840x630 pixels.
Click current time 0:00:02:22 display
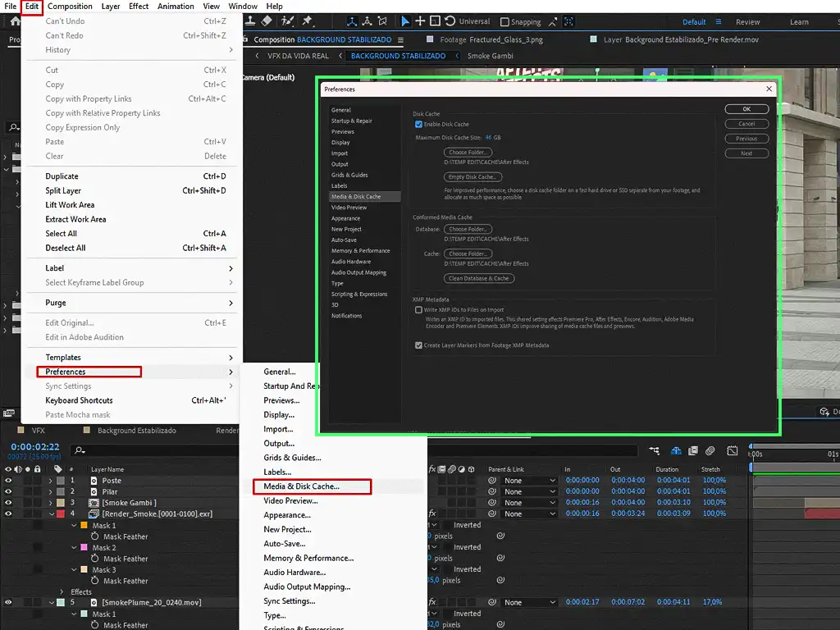(34, 446)
